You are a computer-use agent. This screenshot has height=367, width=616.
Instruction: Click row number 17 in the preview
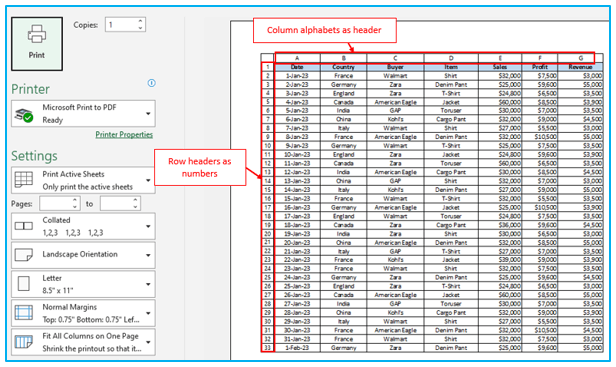point(268,207)
